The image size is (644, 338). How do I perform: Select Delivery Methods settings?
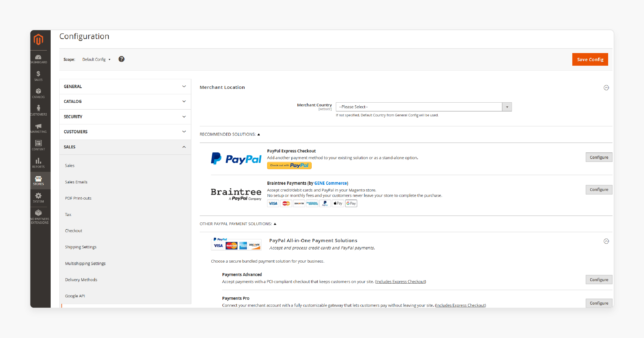coord(81,280)
